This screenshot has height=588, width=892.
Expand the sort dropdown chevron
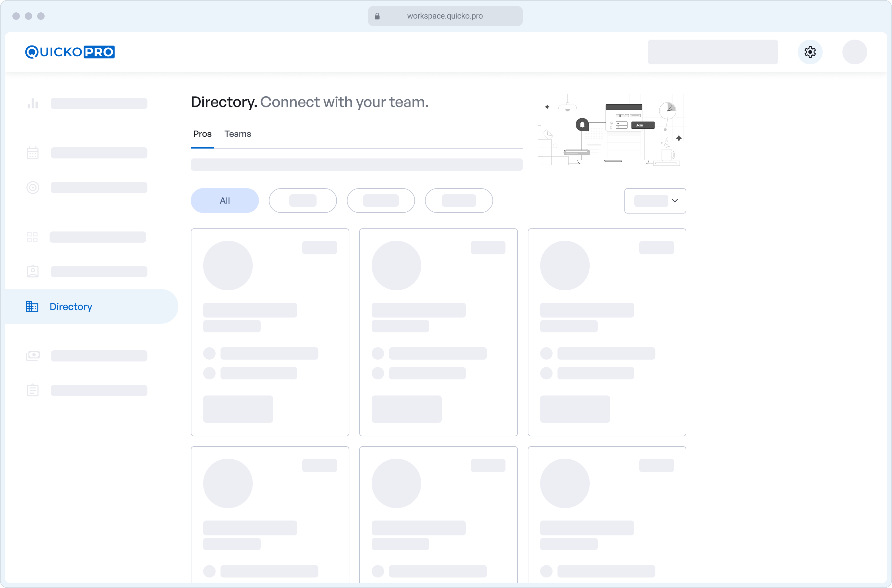point(675,201)
